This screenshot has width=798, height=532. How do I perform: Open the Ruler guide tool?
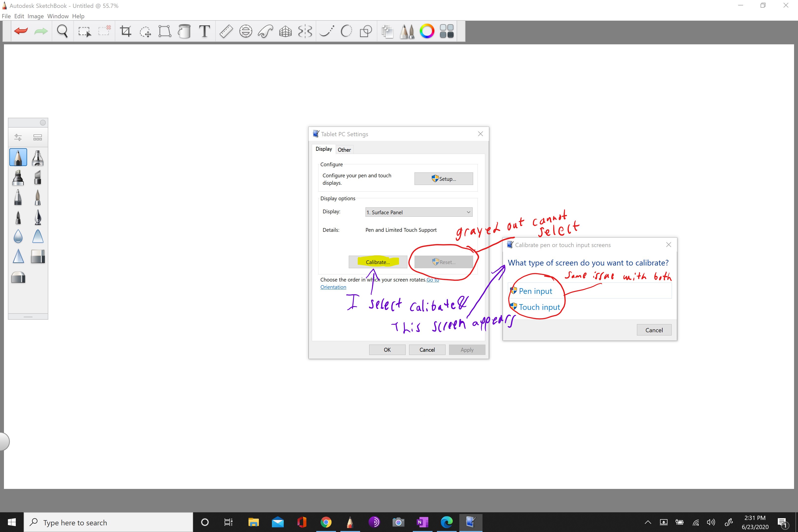[x=226, y=31]
